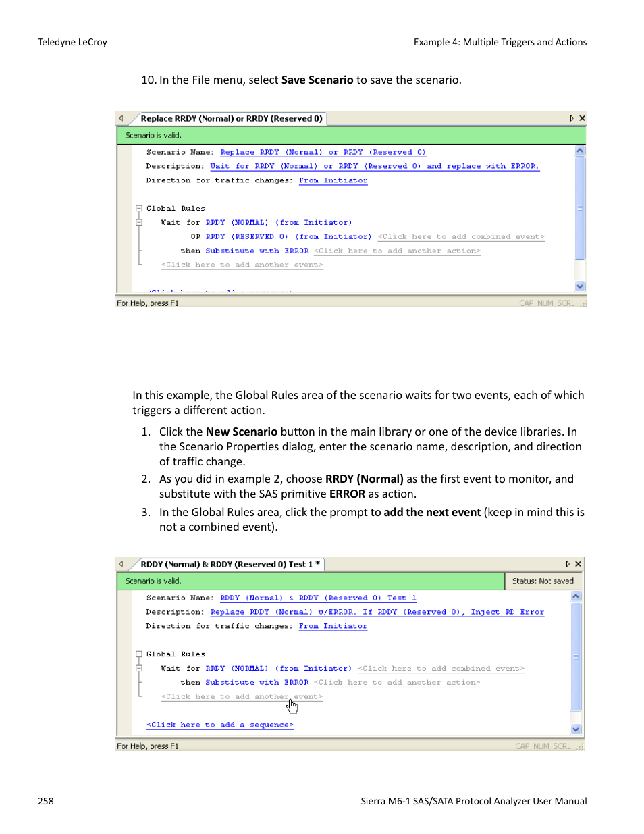Click the resize grip in upper window status bar
This screenshot has height=834, width=644.
[584, 304]
